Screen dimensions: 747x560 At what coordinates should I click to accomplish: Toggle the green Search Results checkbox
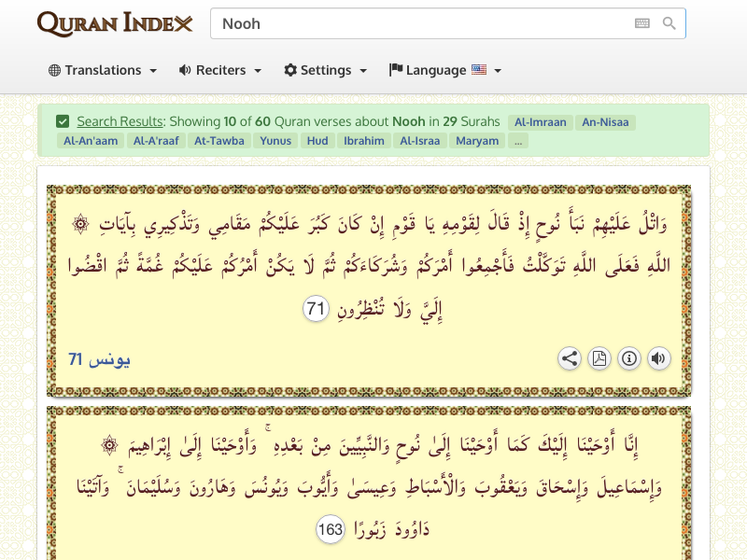(x=63, y=121)
